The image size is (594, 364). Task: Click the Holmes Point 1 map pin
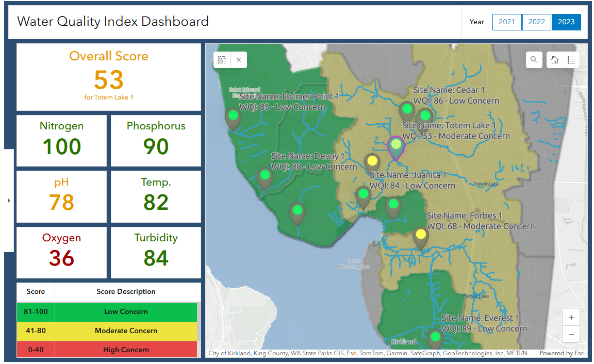click(x=233, y=117)
